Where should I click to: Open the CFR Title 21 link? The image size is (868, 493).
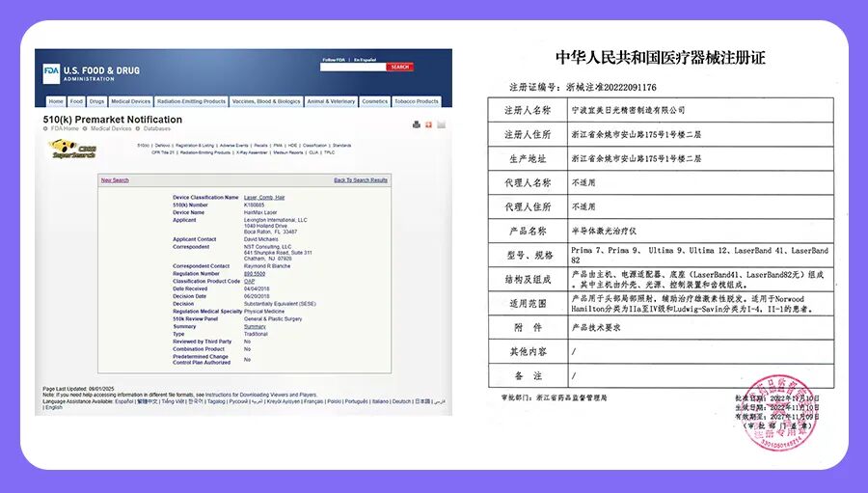pyautogui.click(x=163, y=152)
